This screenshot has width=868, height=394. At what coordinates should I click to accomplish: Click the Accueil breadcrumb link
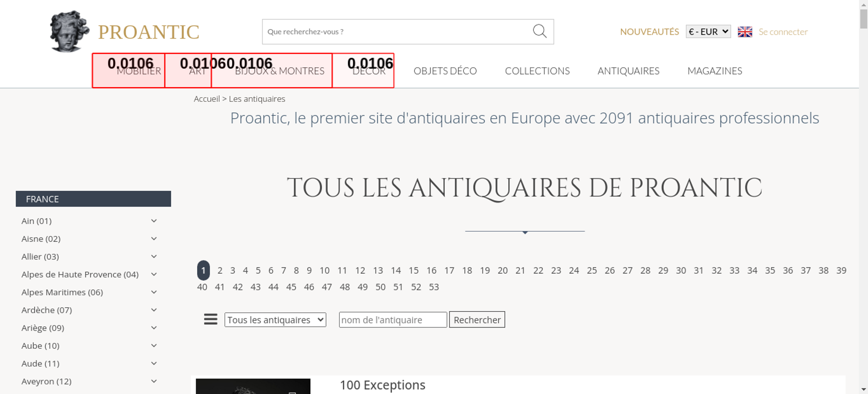(207, 99)
